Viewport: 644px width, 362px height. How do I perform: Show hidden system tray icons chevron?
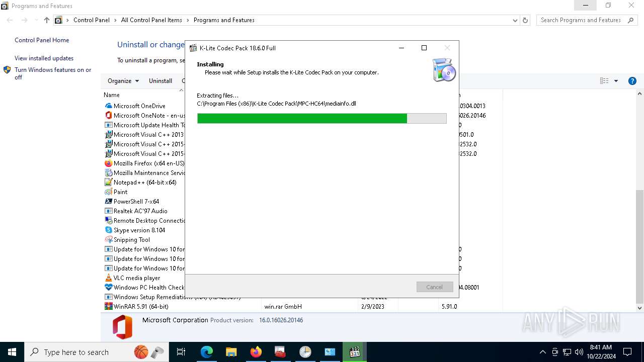[x=542, y=352]
